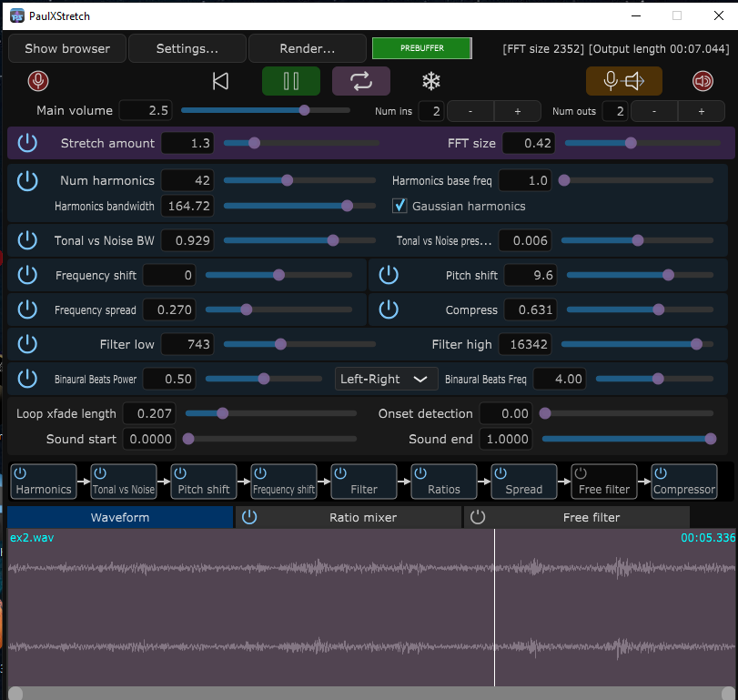Viewport: 738px width, 700px height.
Task: Click the Compress value field 0.631
Action: pos(531,309)
